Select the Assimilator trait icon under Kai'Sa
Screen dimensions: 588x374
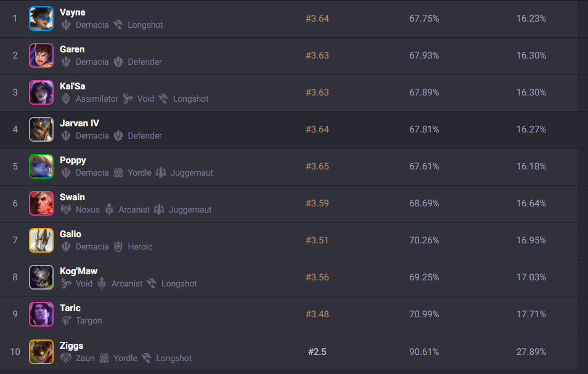point(66,99)
